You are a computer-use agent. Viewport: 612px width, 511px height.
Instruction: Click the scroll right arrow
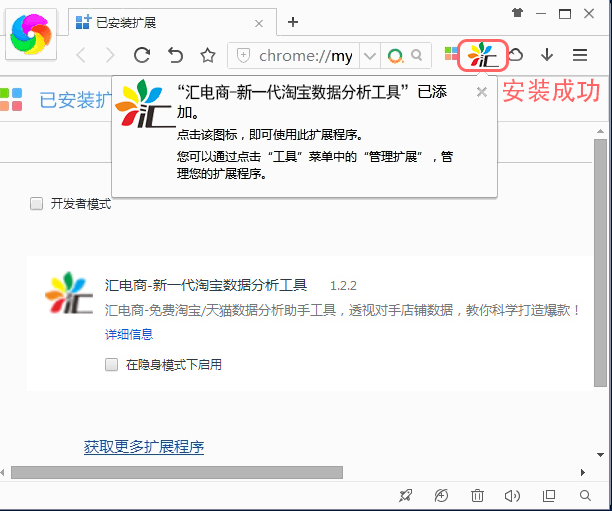[583, 472]
